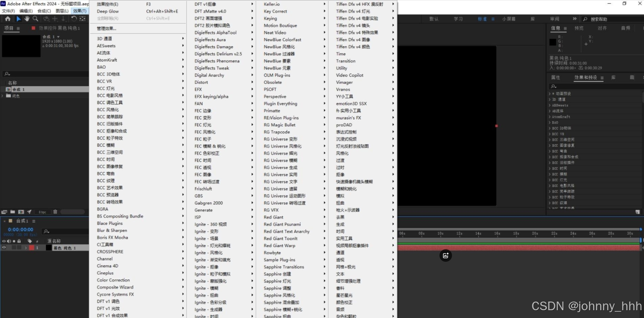
Task: Select Deep Glow recent effect entry
Action: (138, 11)
